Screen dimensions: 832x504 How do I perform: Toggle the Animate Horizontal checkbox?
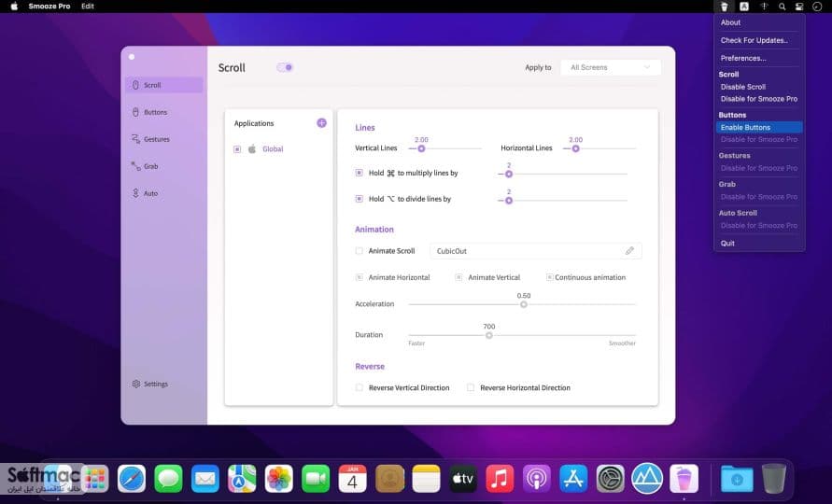point(360,277)
